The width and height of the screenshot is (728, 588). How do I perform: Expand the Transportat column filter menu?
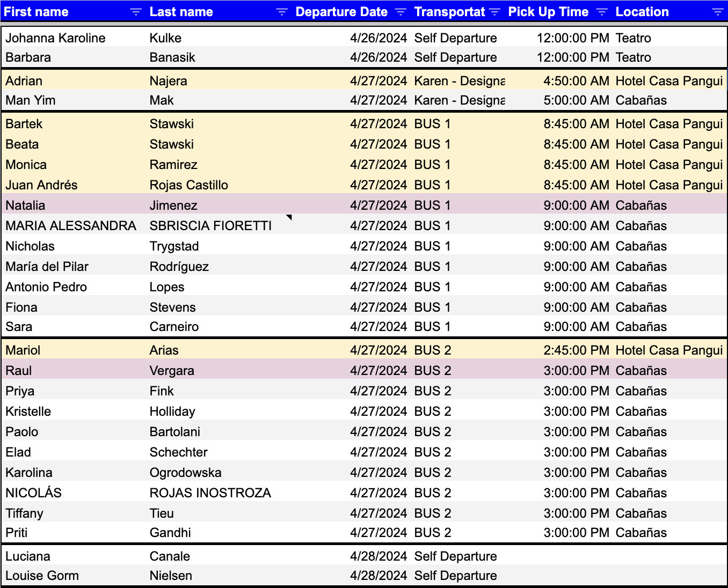(x=495, y=12)
